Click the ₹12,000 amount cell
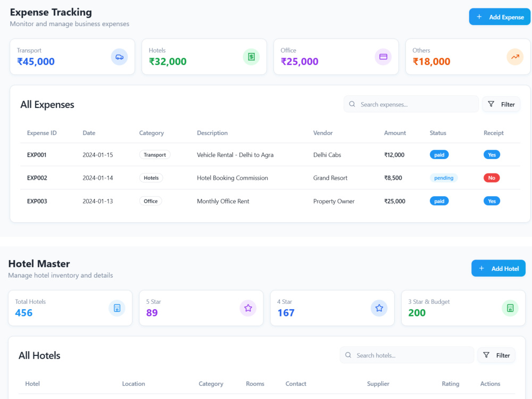 pyautogui.click(x=394, y=155)
